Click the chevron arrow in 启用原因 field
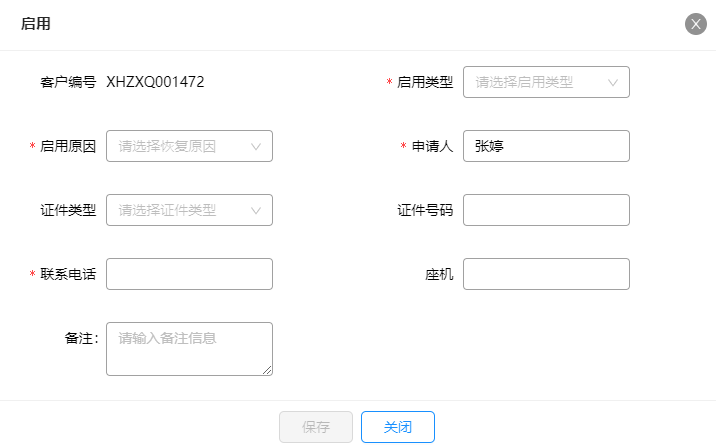 [x=256, y=147]
